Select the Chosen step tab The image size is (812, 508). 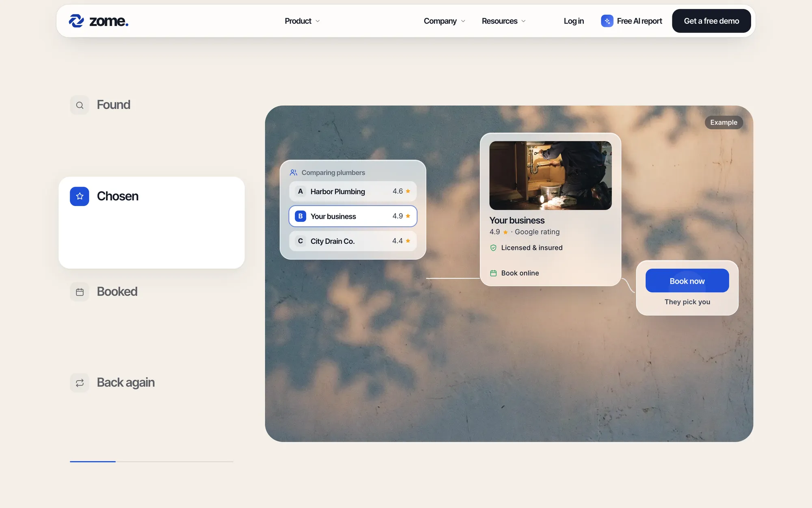[152, 223]
